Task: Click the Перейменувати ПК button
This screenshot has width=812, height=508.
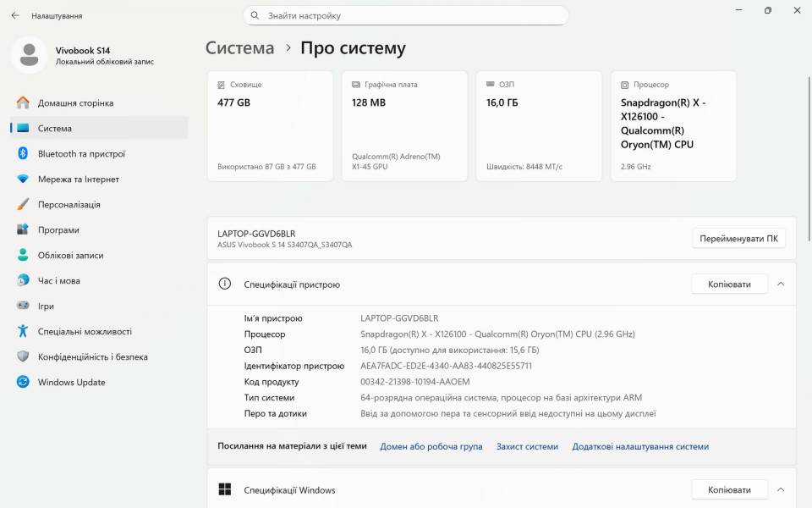Action: pos(737,237)
